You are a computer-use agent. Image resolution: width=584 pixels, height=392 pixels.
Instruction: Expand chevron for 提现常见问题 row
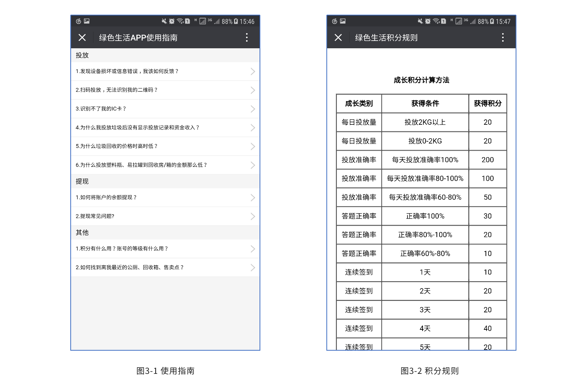[x=253, y=216]
